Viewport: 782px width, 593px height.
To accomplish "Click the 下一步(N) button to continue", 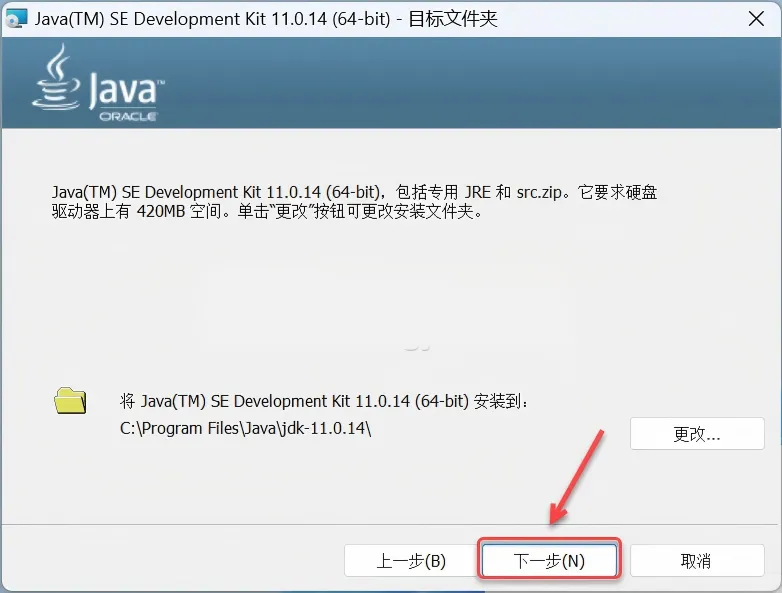I will (x=549, y=561).
